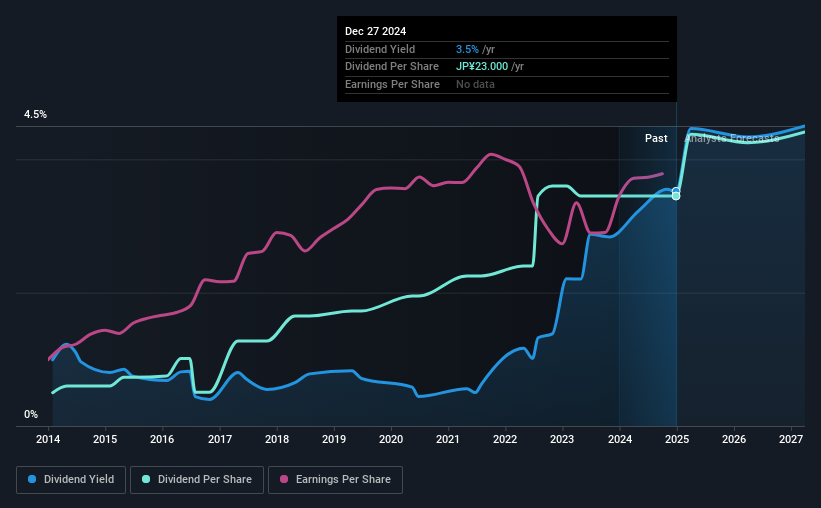Click the Dividend Per Share tooltip row label

click(392, 67)
